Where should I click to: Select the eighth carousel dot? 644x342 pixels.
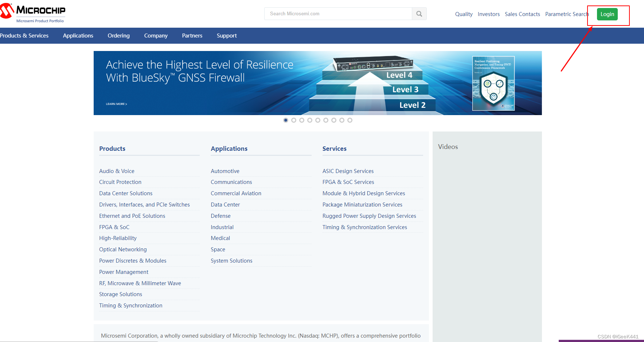point(342,120)
